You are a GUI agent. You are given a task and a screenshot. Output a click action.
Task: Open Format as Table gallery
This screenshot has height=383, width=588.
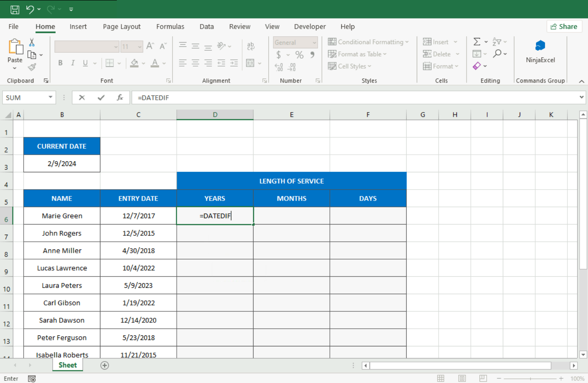(357, 54)
